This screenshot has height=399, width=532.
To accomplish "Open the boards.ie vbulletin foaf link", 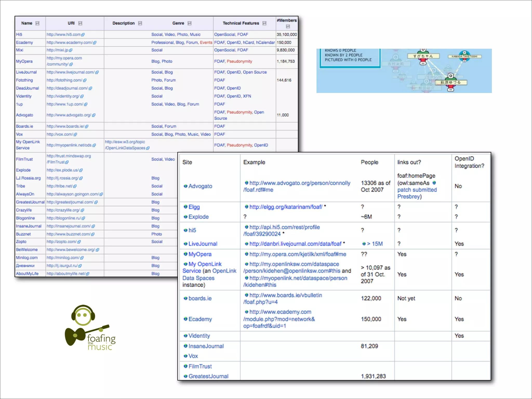I will click(285, 295).
